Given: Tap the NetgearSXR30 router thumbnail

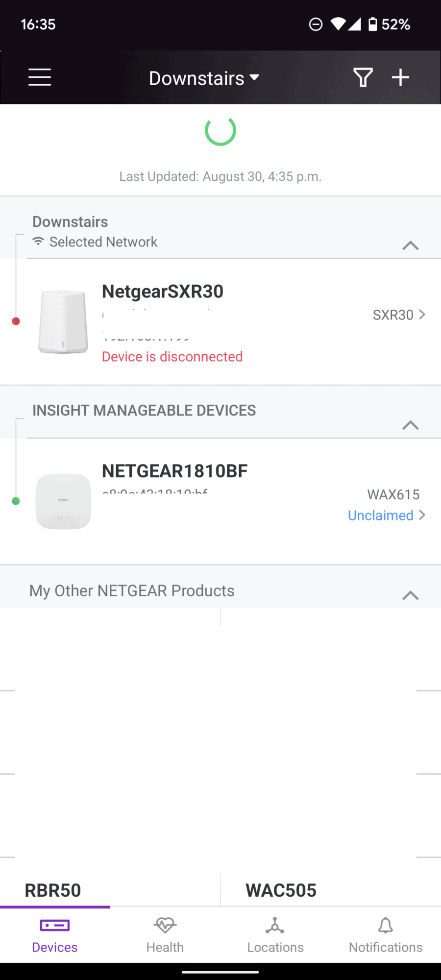Looking at the screenshot, I should click(63, 321).
